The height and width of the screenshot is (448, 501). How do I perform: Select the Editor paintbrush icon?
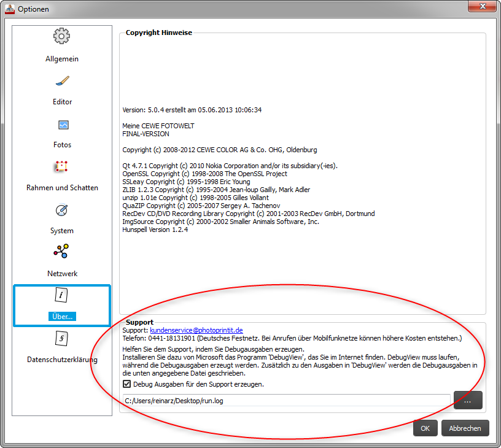62,80
